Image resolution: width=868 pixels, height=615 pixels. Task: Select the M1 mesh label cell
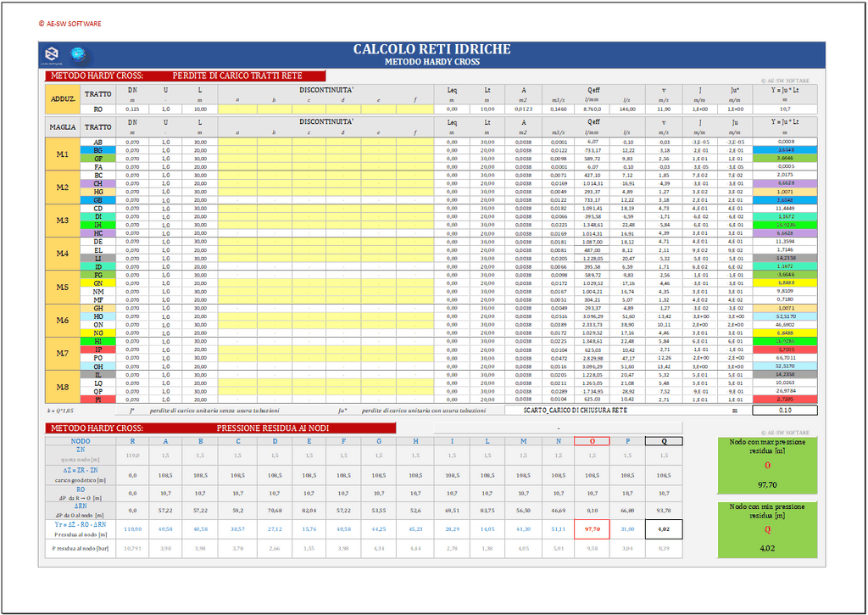click(63, 154)
